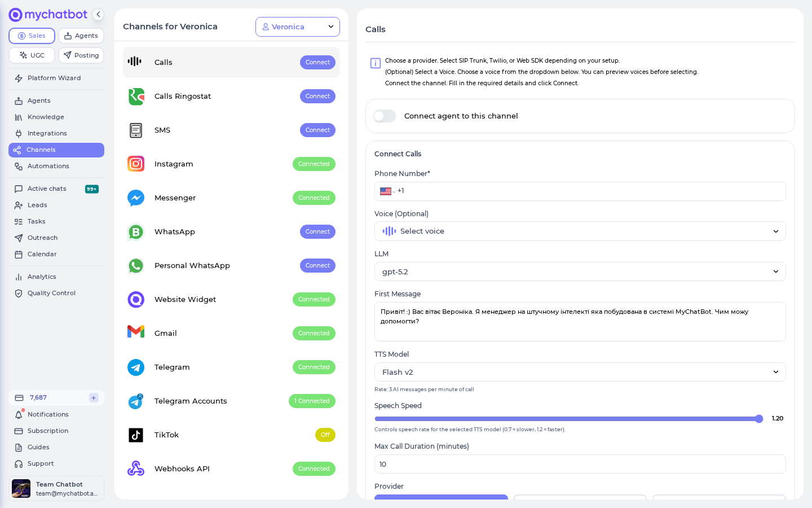Switch to the Agents top tab
The height and width of the screenshot is (508, 812).
[81, 36]
